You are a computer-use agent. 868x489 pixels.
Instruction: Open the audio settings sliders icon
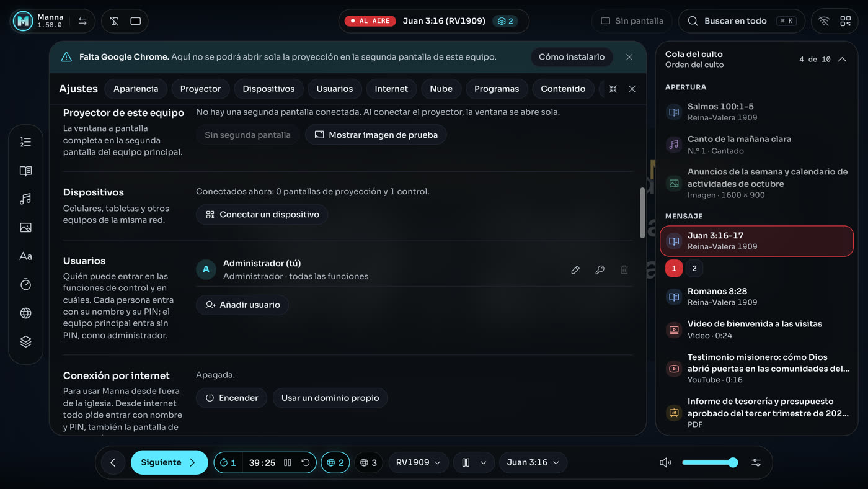756,462
